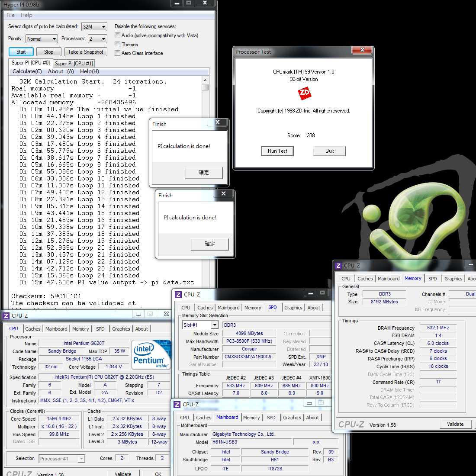This screenshot has height=476, width=476.
Task: Close the Processor Test window
Action: click(x=362, y=50)
